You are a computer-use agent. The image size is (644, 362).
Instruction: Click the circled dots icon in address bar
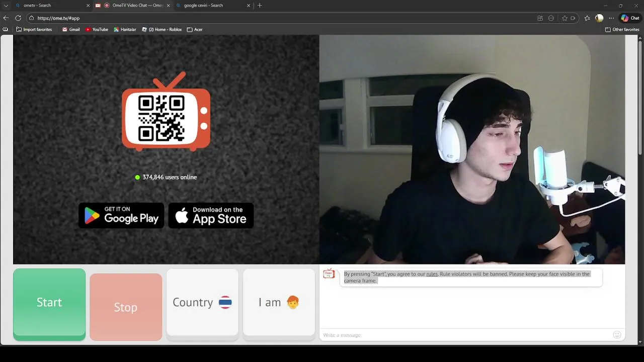point(551,18)
